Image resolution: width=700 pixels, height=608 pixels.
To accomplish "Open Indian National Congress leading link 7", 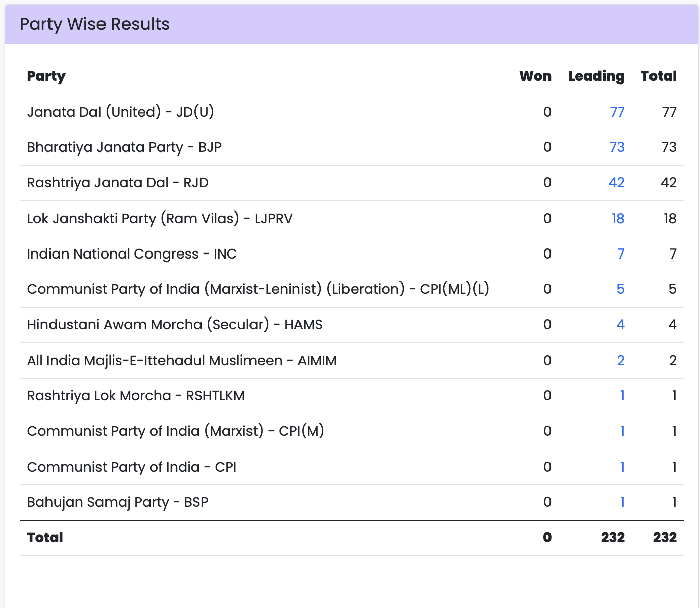I will (621, 254).
